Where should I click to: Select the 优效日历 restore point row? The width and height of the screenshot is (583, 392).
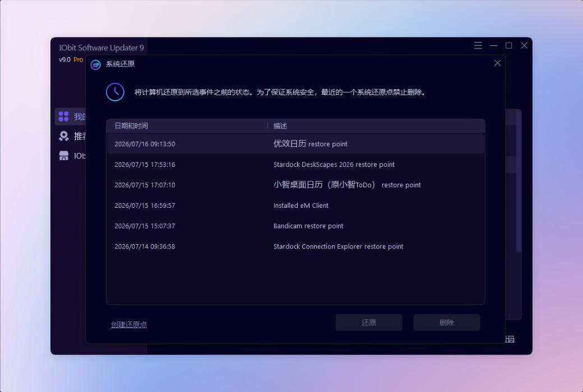click(295, 144)
